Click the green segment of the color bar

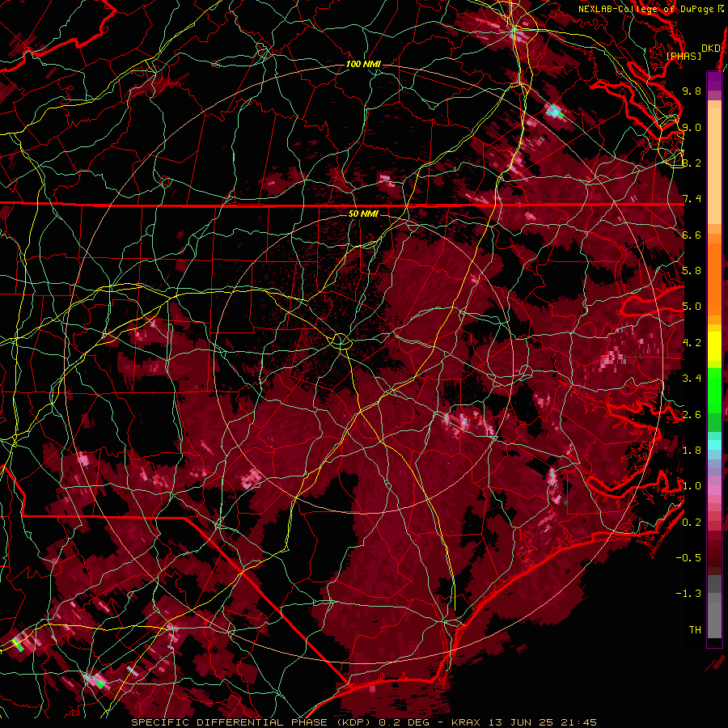(x=714, y=390)
